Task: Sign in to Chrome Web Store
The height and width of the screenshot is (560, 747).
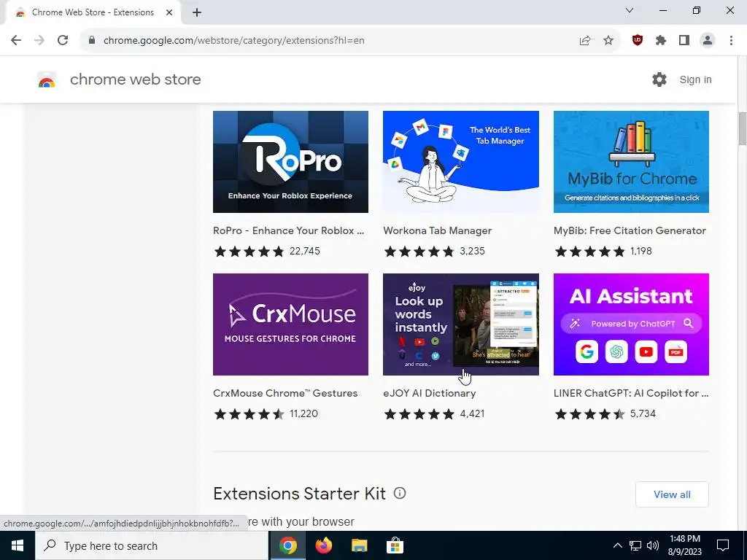Action: [x=695, y=79]
